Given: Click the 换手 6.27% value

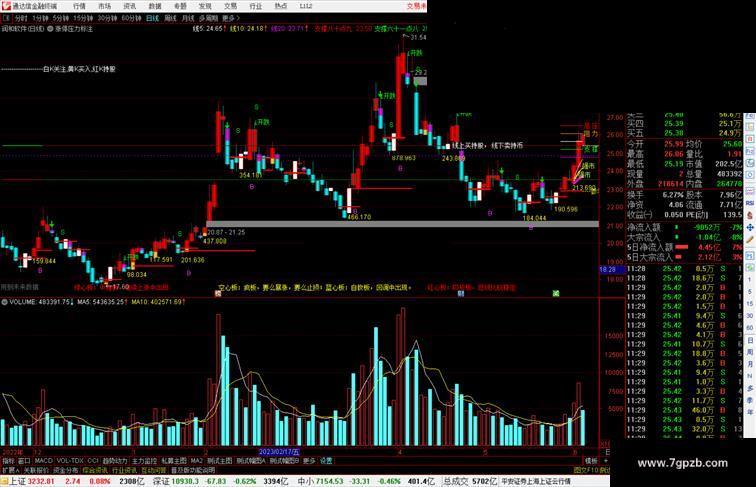Looking at the screenshot, I should (673, 195).
